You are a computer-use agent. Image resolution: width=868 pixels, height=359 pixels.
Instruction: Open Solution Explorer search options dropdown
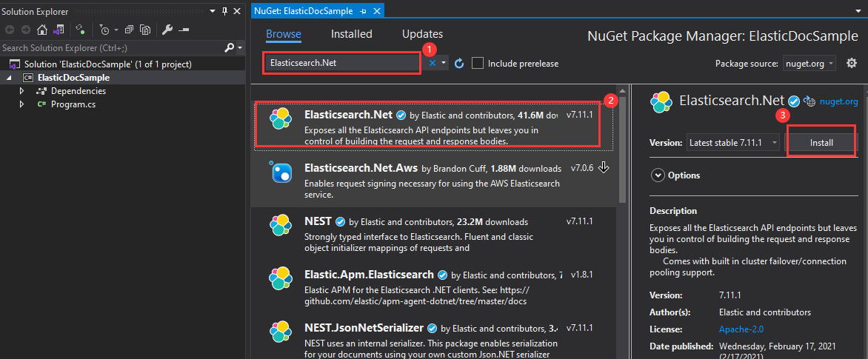(x=240, y=48)
